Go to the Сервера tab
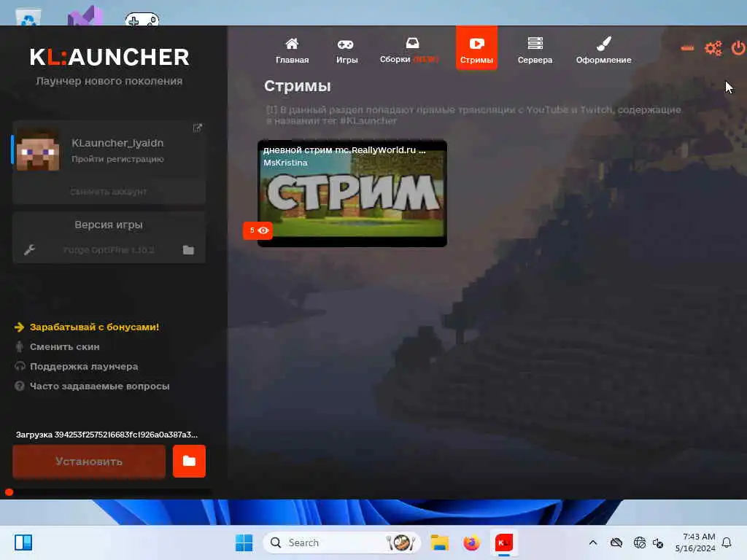This screenshot has height=560, width=747. click(535, 50)
